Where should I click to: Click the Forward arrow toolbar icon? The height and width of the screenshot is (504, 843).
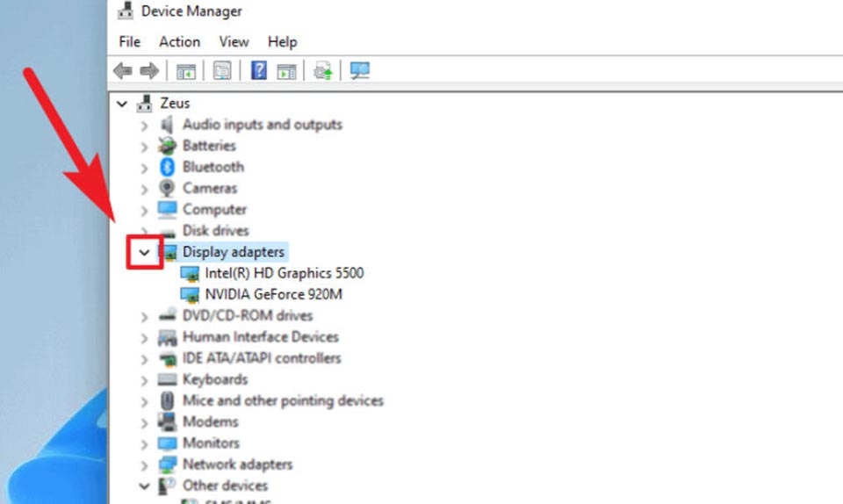(149, 71)
